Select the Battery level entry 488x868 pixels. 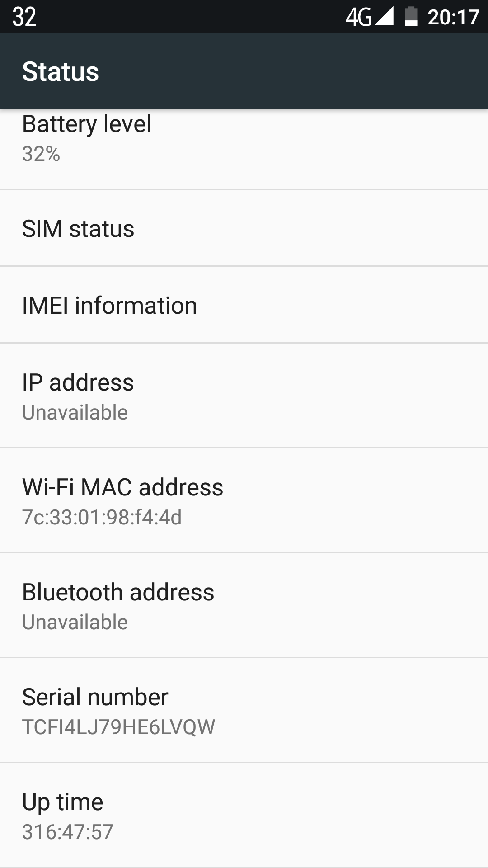click(x=244, y=149)
